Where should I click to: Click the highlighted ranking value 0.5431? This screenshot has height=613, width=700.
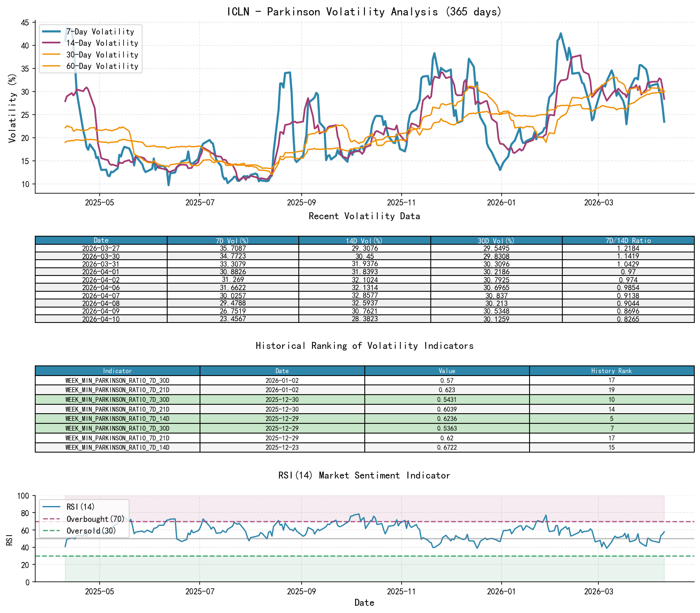tap(447, 399)
